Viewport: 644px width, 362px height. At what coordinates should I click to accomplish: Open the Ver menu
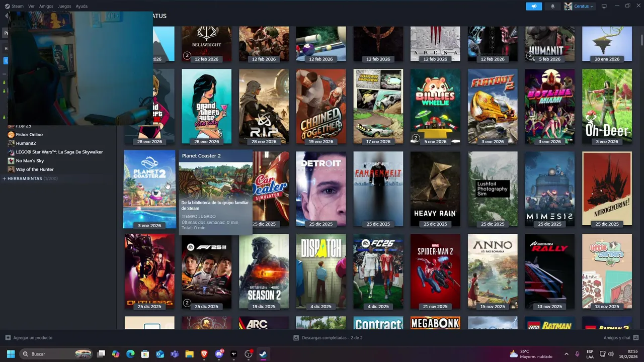tap(31, 6)
